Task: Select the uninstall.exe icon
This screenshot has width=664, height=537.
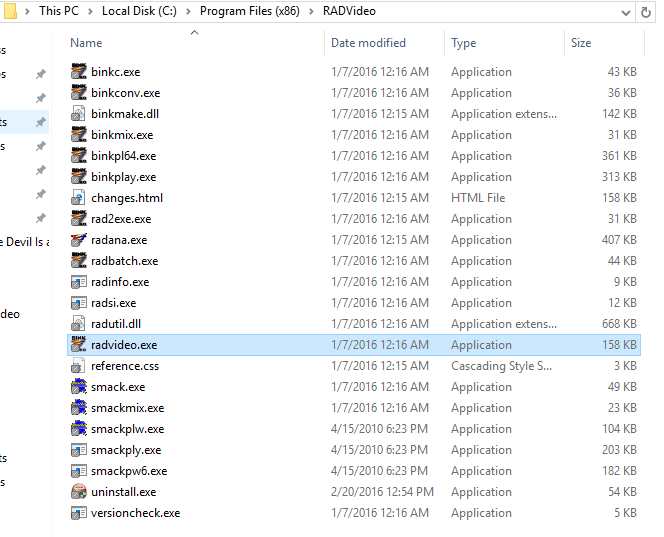Action: point(79,492)
